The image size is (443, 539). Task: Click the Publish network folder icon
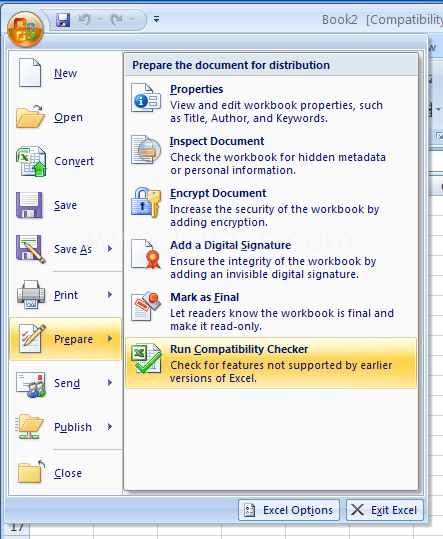(x=30, y=427)
